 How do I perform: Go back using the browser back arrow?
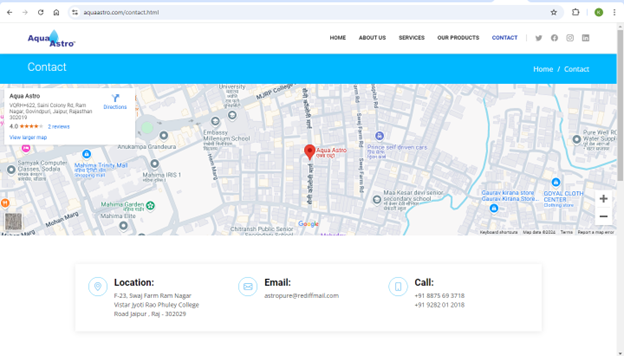pos(10,12)
